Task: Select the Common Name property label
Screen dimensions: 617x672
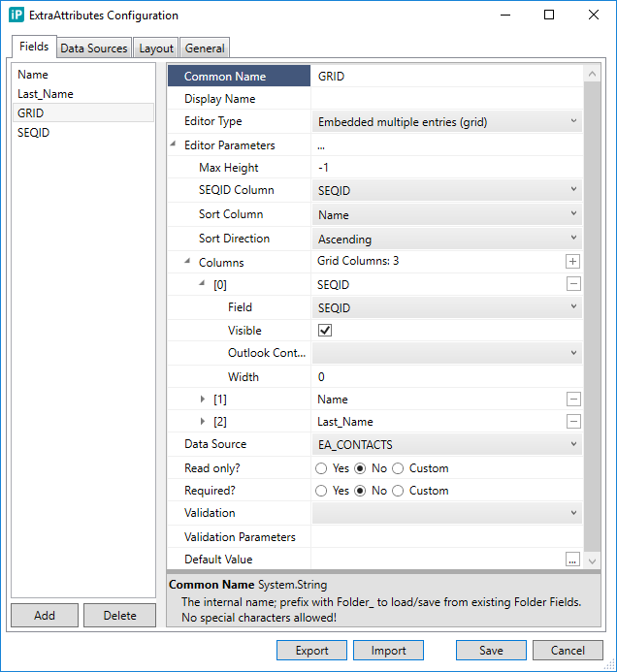Action: 239,77
